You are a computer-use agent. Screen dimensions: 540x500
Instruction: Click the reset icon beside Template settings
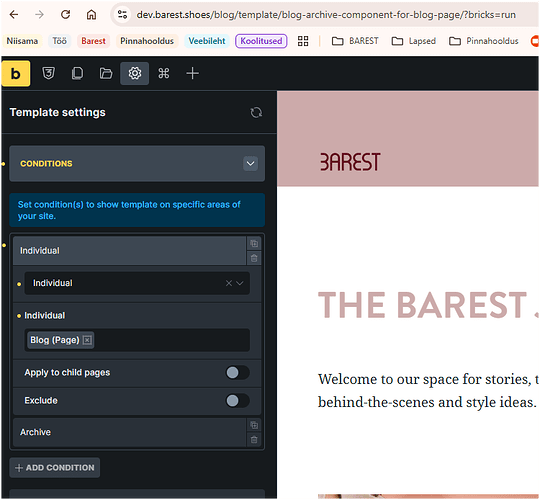tap(256, 113)
